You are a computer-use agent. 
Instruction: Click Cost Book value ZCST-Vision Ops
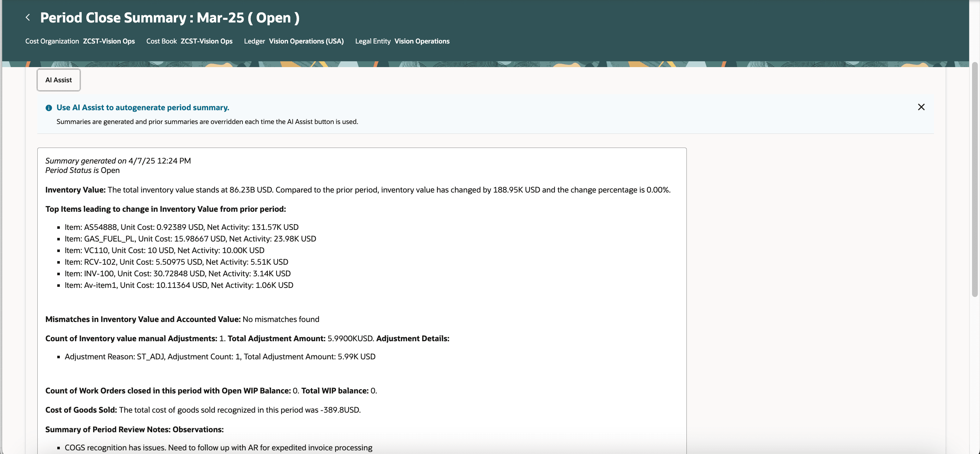pos(206,41)
